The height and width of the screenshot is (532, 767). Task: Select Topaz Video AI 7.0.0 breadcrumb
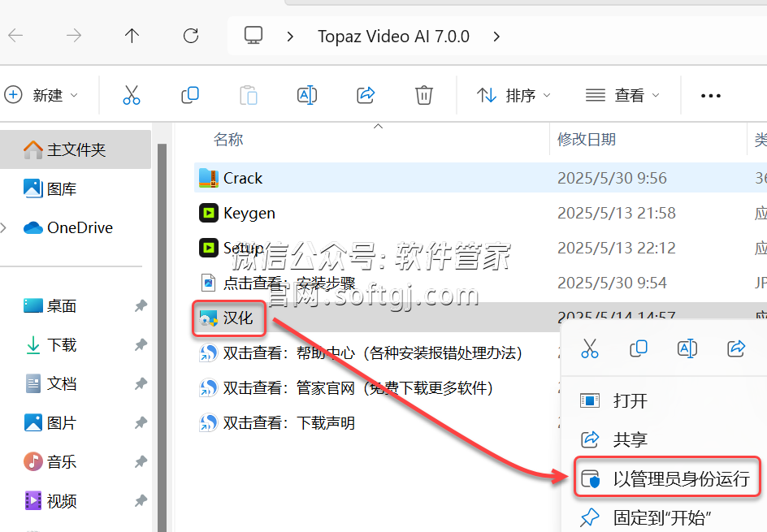pos(393,37)
